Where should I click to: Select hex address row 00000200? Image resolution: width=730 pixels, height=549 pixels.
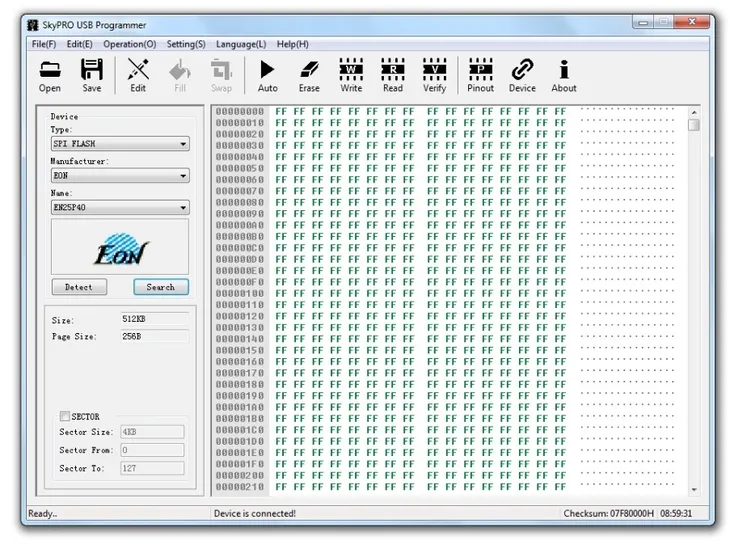239,475
